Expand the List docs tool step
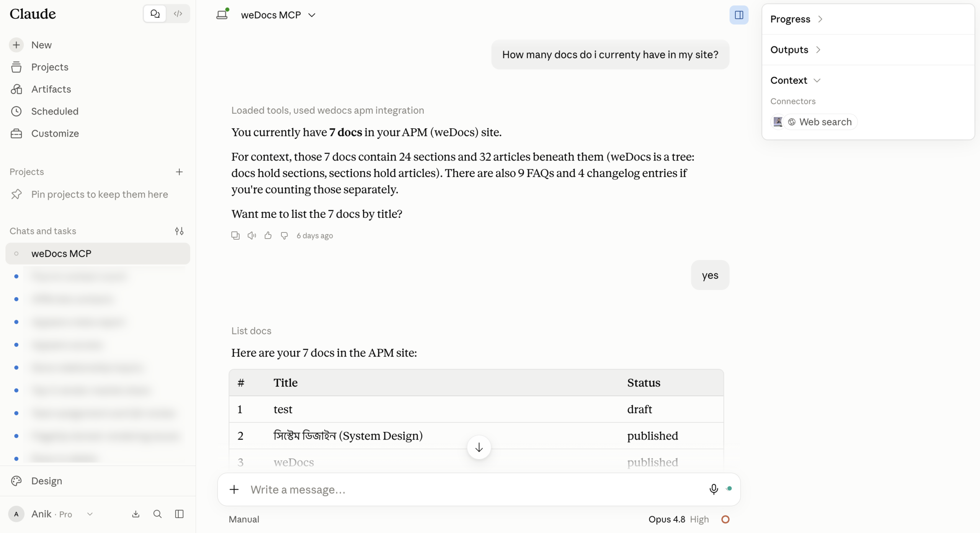The height and width of the screenshot is (533, 980). click(x=251, y=331)
